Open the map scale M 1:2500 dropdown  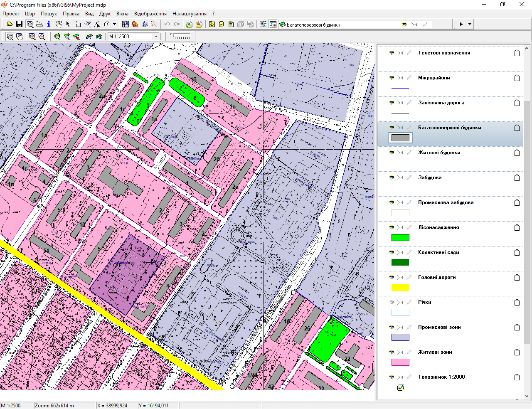coord(156,37)
